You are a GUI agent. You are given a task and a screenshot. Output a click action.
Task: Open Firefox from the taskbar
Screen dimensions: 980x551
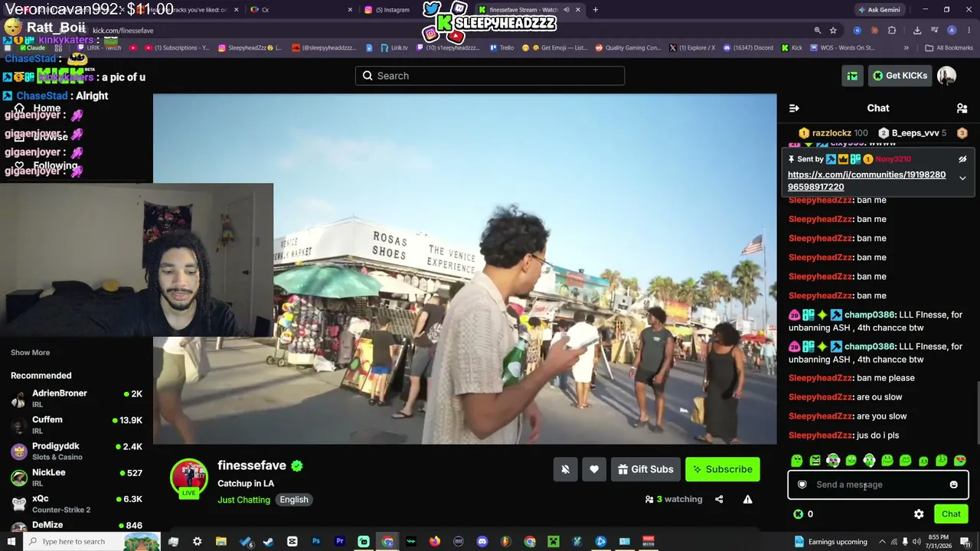click(435, 542)
